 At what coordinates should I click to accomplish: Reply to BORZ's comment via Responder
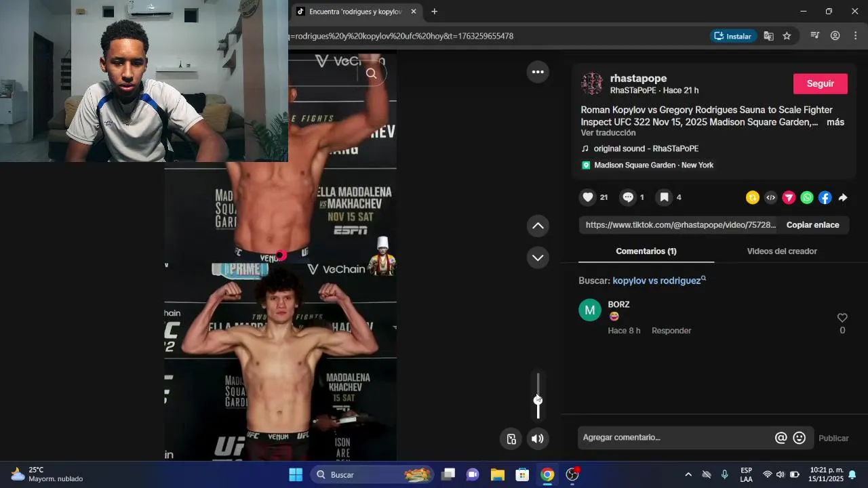coord(671,331)
